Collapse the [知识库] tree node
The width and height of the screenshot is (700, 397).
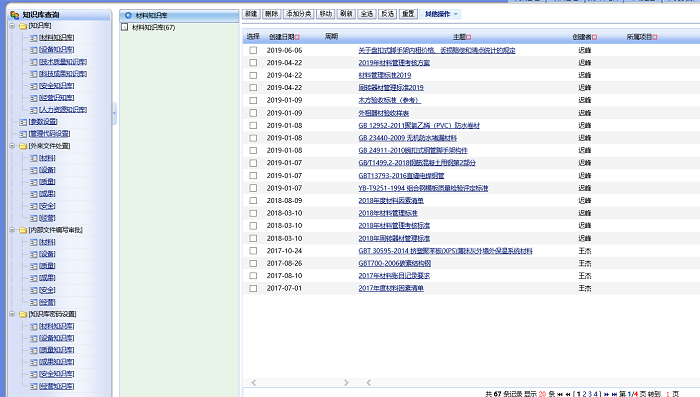pos(12,26)
